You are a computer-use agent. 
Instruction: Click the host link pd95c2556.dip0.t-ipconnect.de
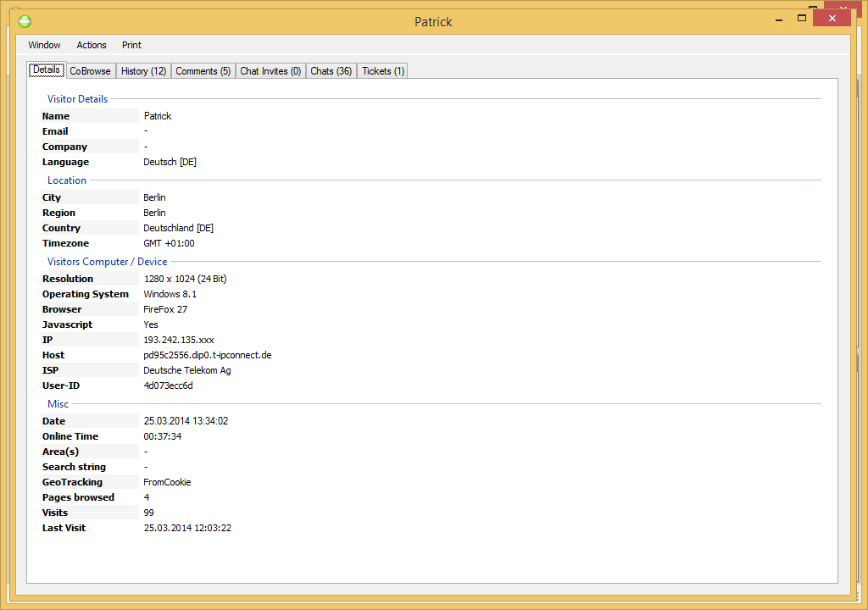[x=209, y=354]
